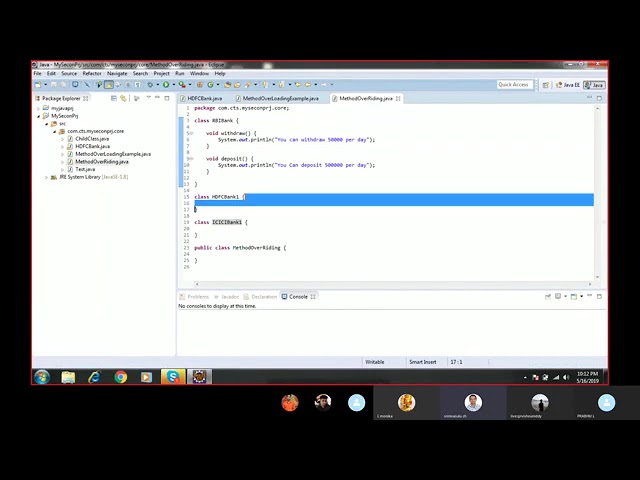
Task: Click the Display Selected Console icon
Action: point(558,297)
